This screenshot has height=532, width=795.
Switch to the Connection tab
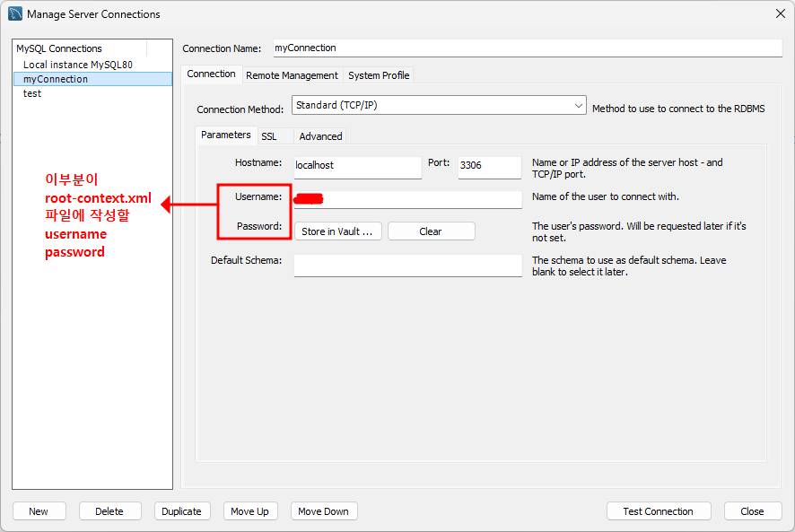211,74
